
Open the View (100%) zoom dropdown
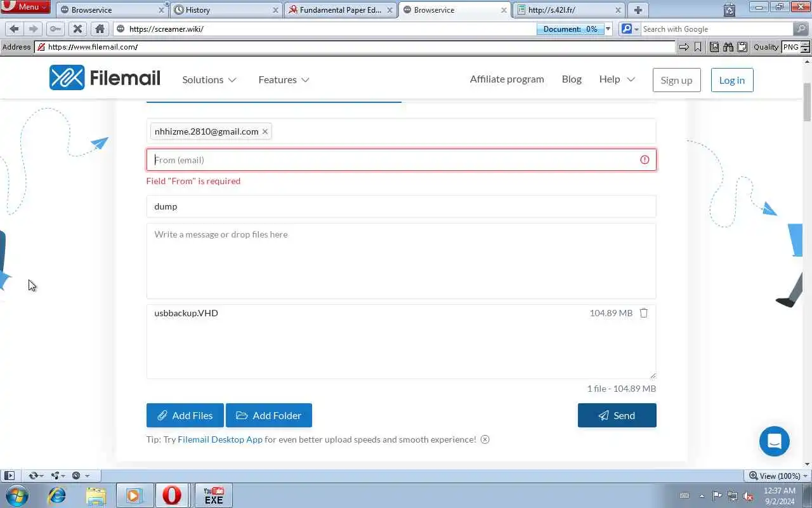778,476
